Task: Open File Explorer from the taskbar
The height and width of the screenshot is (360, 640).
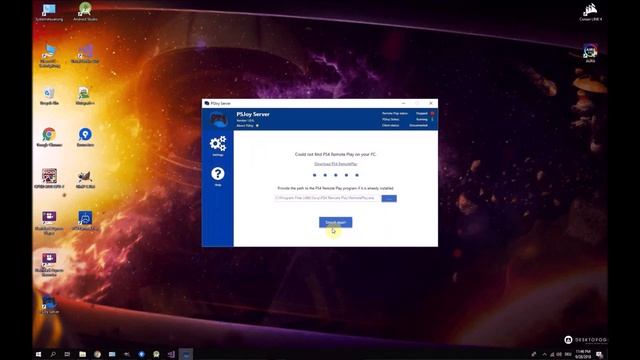Action: pos(82,354)
